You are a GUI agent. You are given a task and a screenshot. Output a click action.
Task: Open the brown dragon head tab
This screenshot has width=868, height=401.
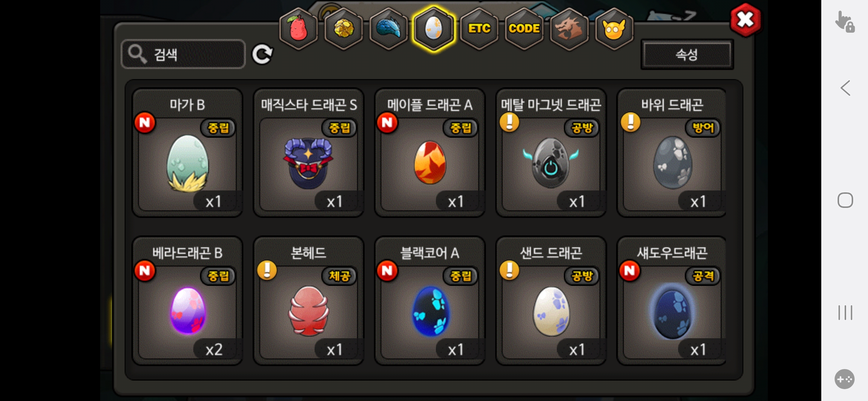click(569, 29)
